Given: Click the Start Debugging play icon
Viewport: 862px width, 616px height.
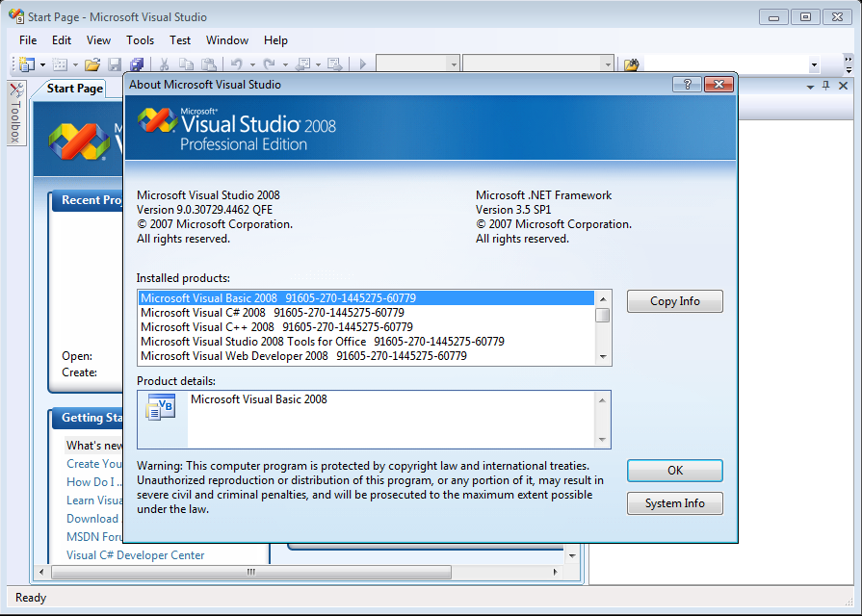Looking at the screenshot, I should tap(363, 64).
